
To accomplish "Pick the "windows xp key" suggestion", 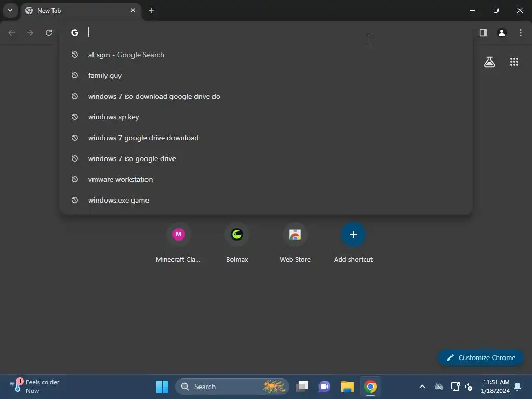I will (x=266, y=117).
